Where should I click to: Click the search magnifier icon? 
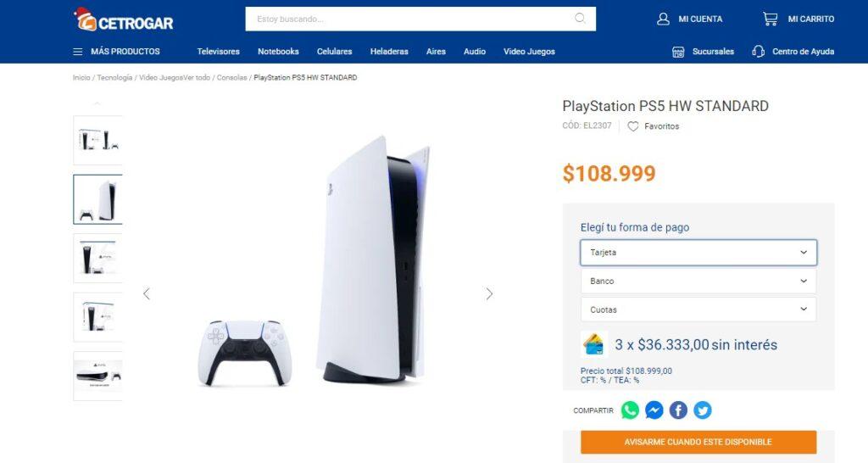point(580,19)
